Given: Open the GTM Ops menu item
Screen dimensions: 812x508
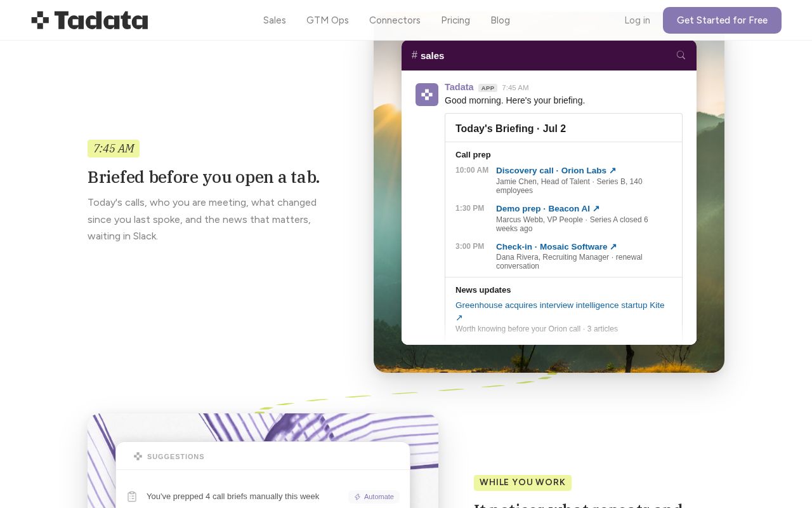Looking at the screenshot, I should (x=327, y=20).
